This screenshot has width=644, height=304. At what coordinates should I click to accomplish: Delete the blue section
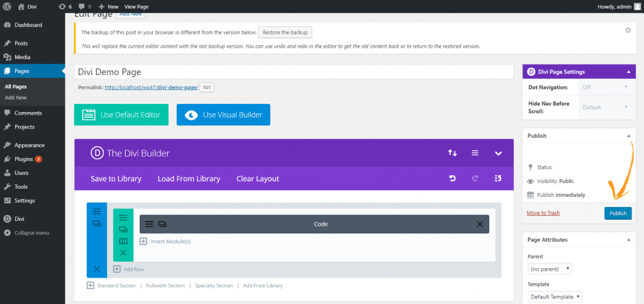(97, 269)
